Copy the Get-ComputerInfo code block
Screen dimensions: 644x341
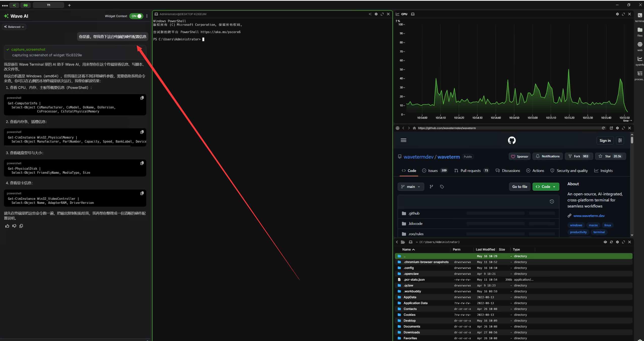[142, 98]
